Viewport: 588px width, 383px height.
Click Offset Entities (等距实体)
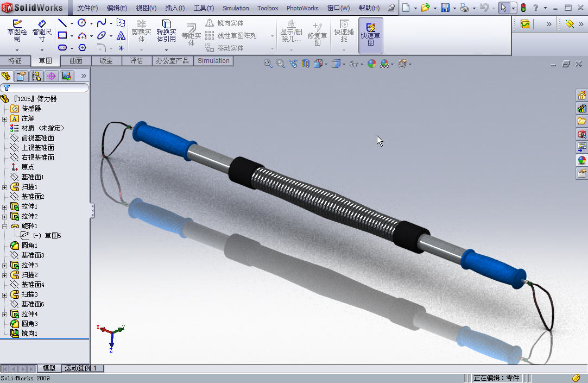[x=191, y=35]
